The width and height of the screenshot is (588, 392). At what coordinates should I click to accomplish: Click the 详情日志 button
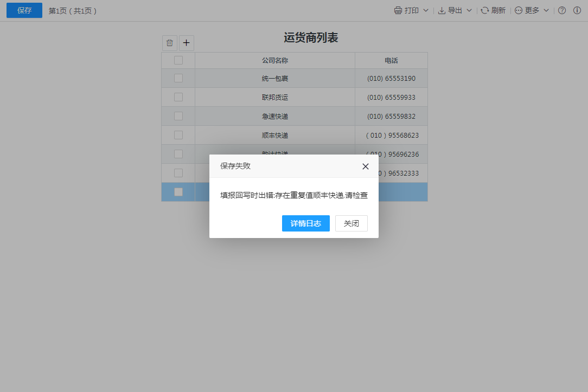pyautogui.click(x=306, y=223)
